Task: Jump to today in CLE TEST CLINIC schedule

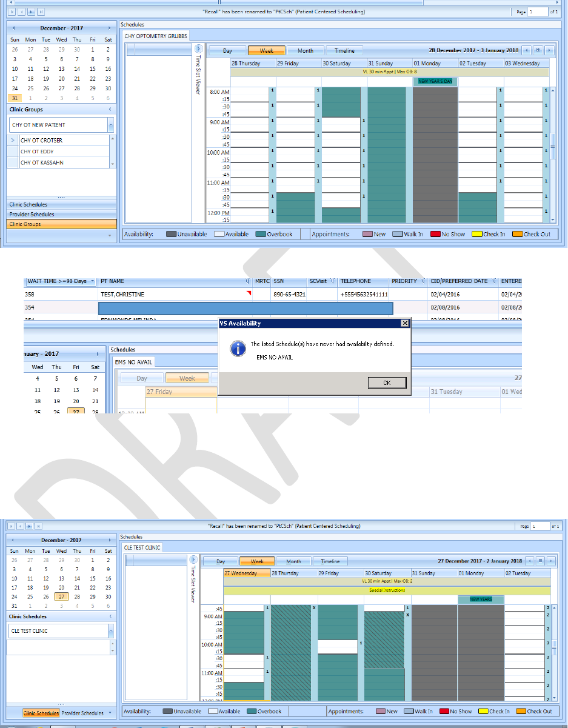Action: click(x=540, y=561)
